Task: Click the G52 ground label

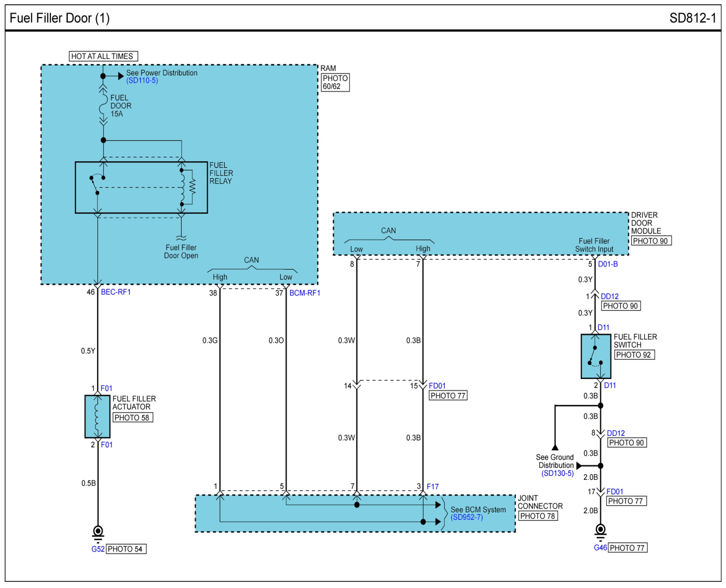Action: pyautogui.click(x=98, y=549)
